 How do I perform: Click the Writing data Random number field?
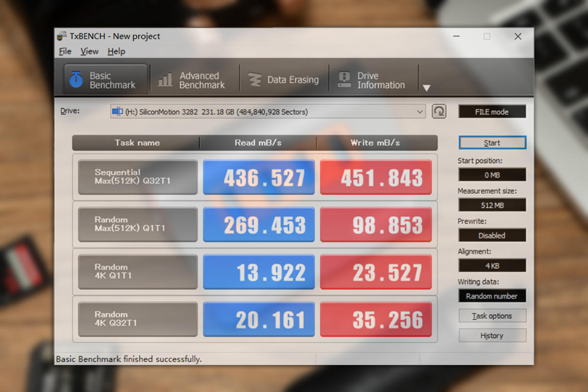tap(492, 296)
